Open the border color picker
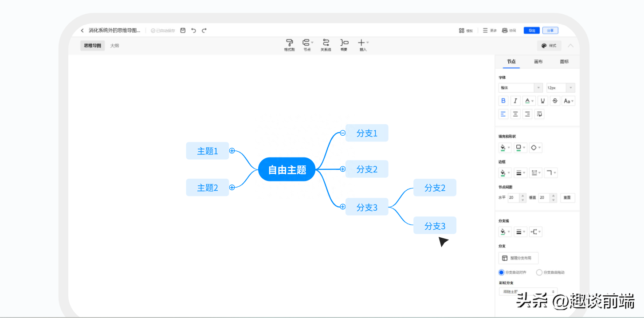The image size is (644, 318). (x=505, y=173)
